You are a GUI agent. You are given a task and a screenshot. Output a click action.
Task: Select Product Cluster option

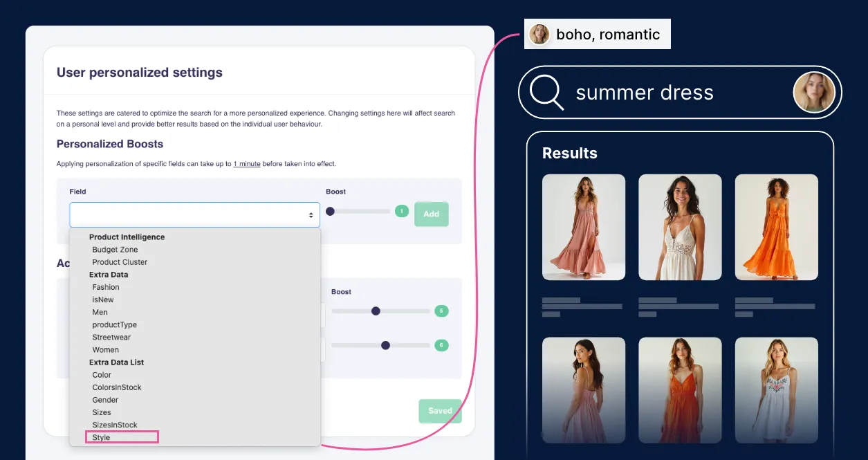(120, 262)
